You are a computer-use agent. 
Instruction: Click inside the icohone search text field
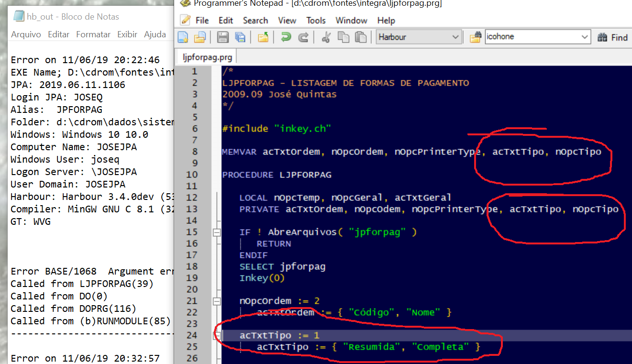click(531, 37)
